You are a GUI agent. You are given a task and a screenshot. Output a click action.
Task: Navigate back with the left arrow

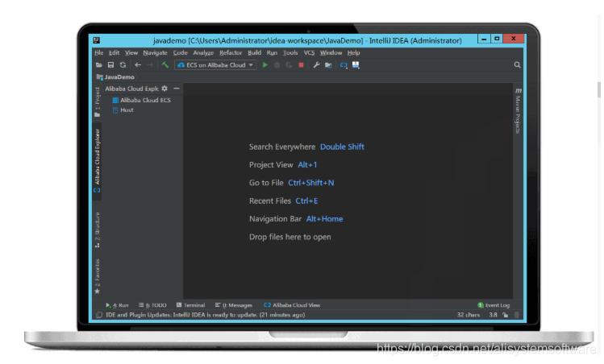pyautogui.click(x=138, y=65)
